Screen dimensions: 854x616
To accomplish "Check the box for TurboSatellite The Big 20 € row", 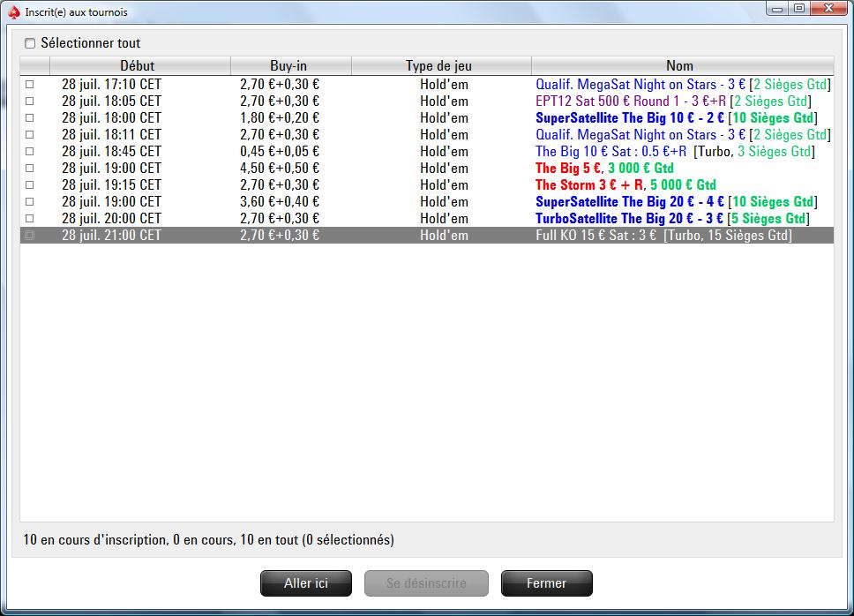I will click(x=29, y=218).
